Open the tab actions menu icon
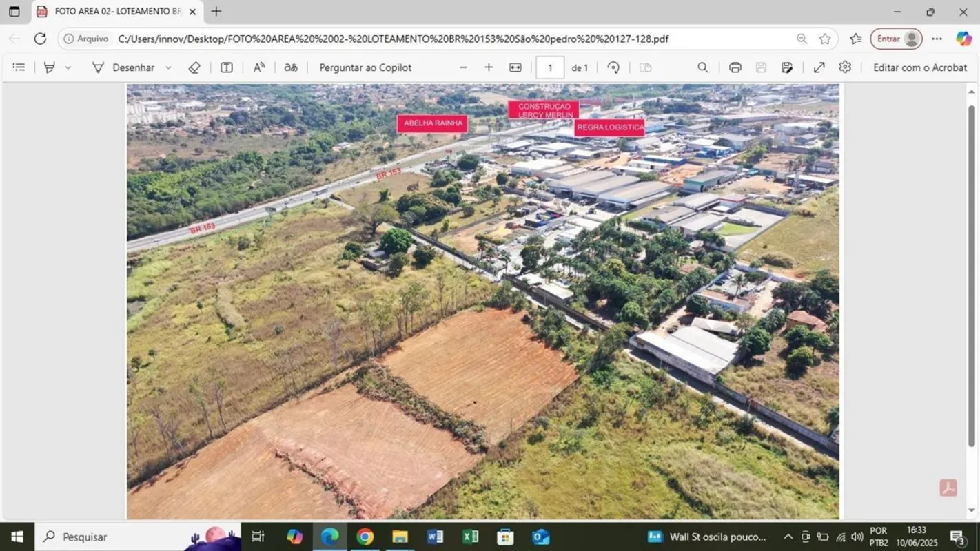 click(x=14, y=12)
